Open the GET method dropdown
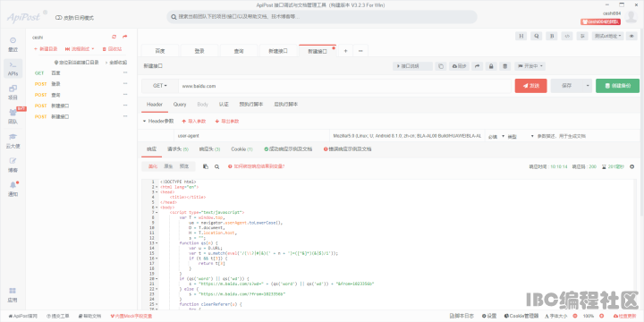Screen dimensions: 644x322 [x=160, y=86]
